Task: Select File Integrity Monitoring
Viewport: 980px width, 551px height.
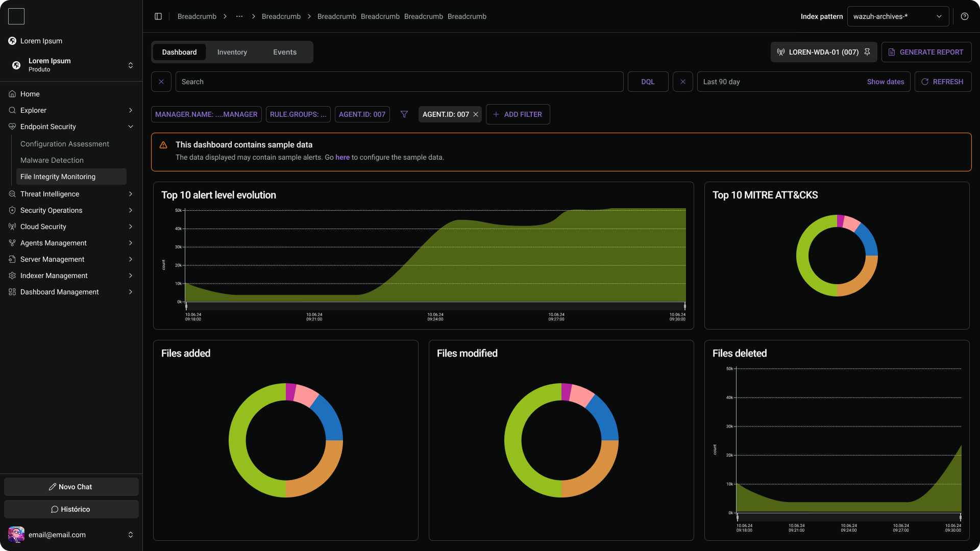Action: pos(71,177)
